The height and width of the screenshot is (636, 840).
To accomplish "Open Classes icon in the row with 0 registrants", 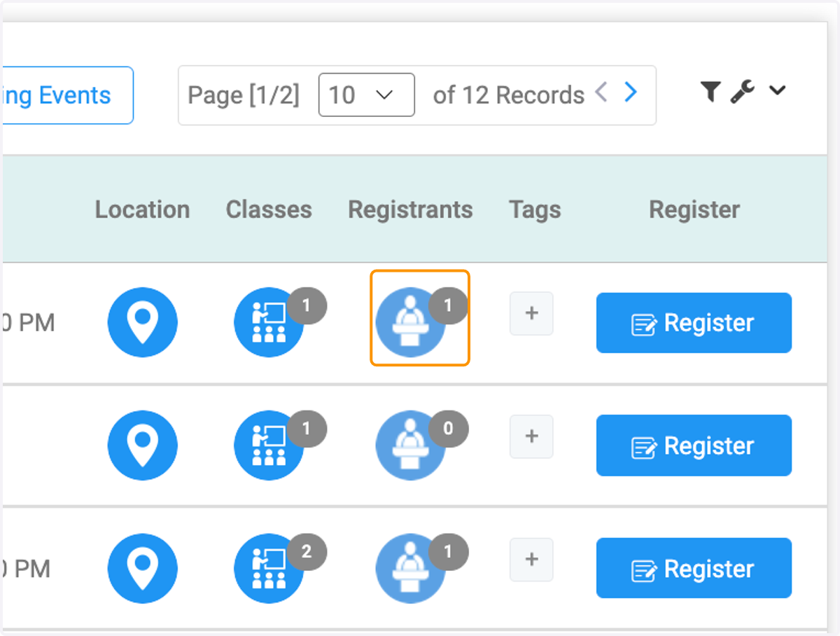I will pos(269,445).
